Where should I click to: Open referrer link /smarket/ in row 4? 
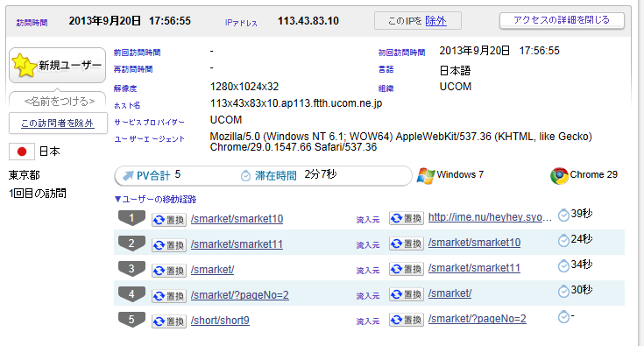point(449,293)
